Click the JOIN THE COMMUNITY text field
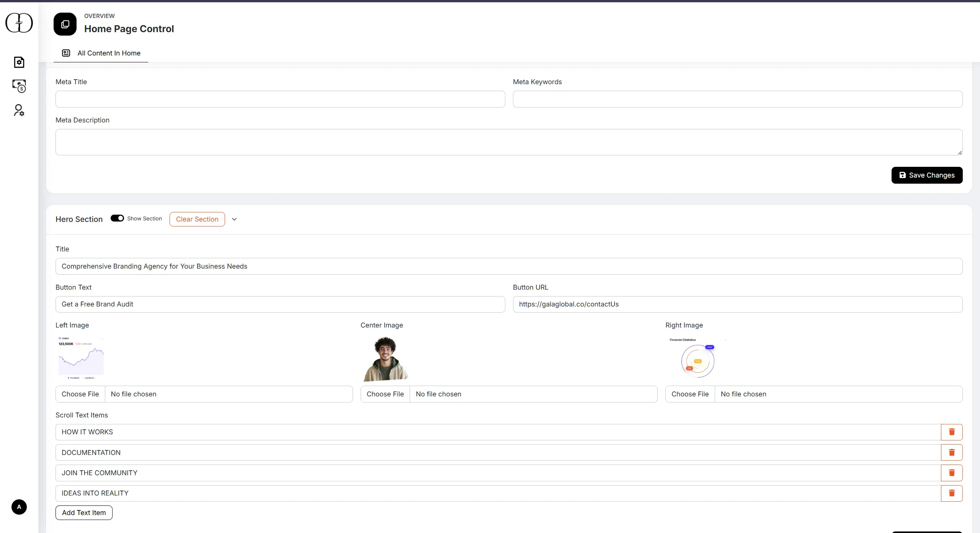The image size is (980, 533). [x=498, y=473]
